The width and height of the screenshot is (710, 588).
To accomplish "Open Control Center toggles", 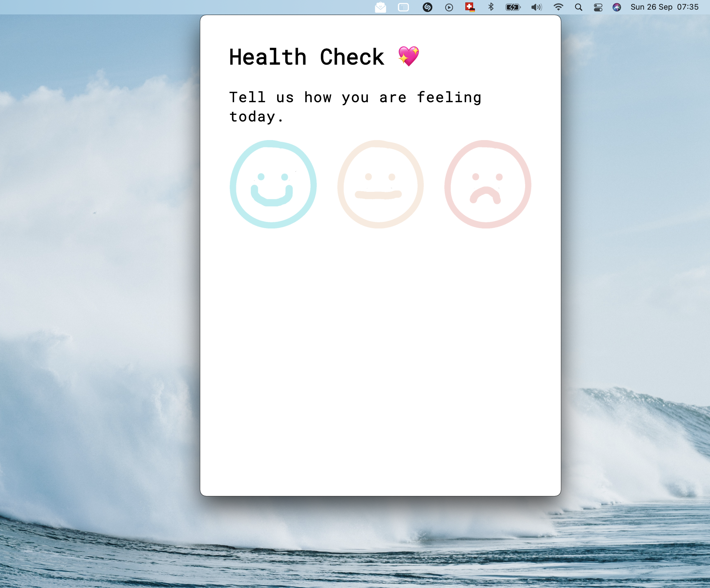I will coord(598,7).
